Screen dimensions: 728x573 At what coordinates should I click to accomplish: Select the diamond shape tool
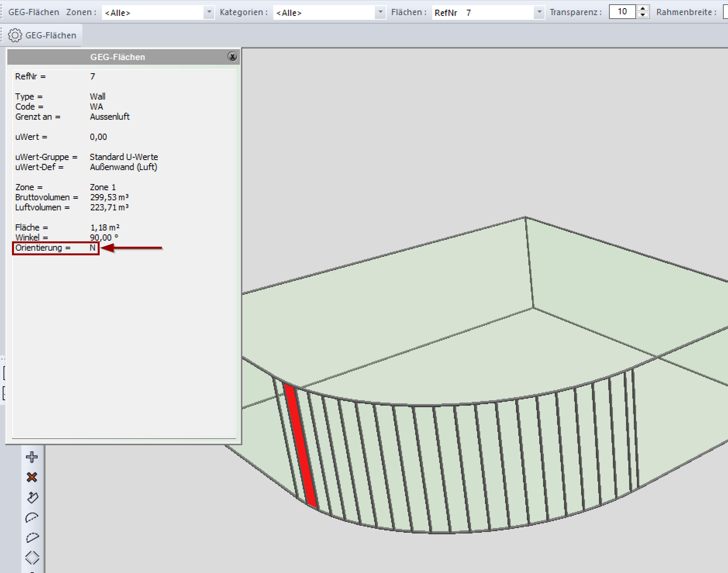coord(32,558)
